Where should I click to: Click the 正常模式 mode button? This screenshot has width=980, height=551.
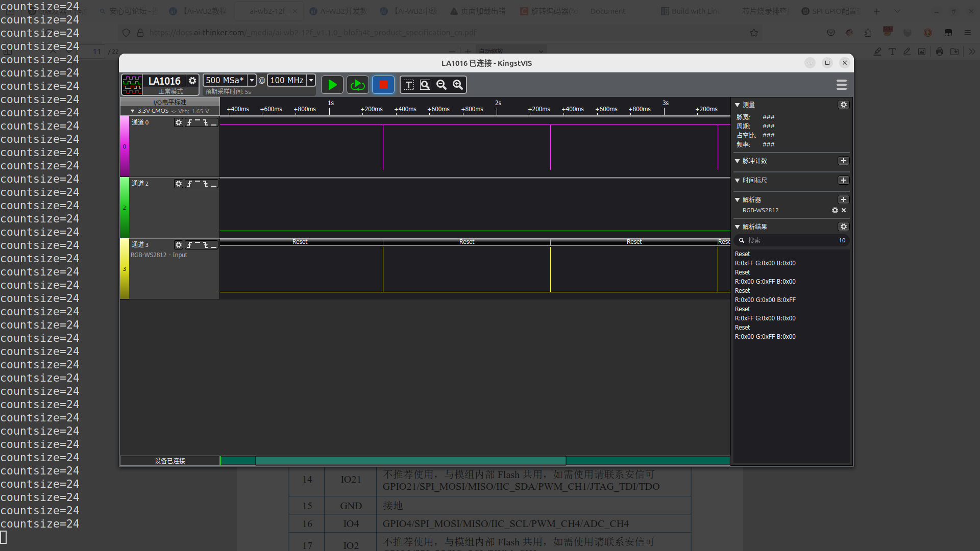[x=170, y=91]
